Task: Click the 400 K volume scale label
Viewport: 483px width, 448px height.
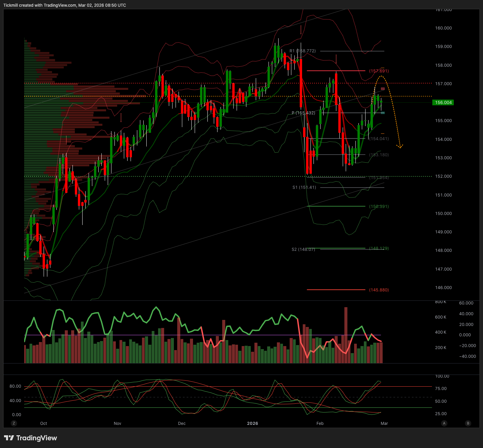Action: (x=441, y=332)
